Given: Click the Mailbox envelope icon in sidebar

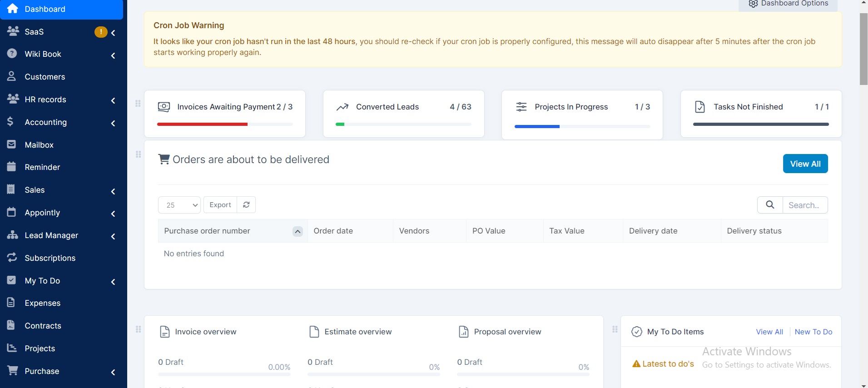Looking at the screenshot, I should point(12,144).
